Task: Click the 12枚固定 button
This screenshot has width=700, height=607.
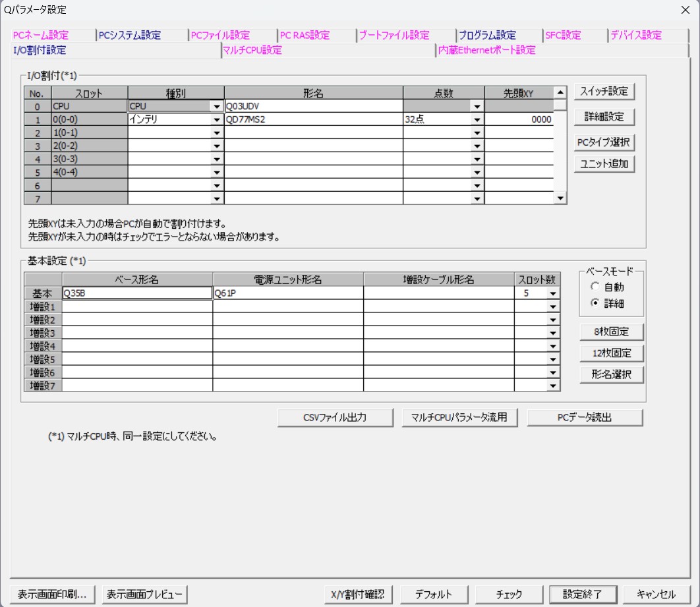Action: (611, 353)
